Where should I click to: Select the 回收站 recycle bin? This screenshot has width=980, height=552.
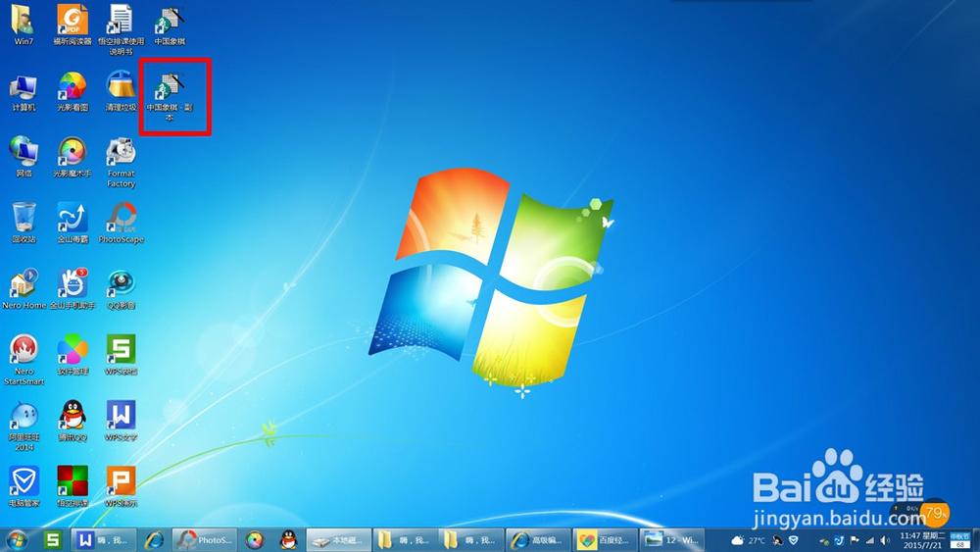tap(24, 224)
